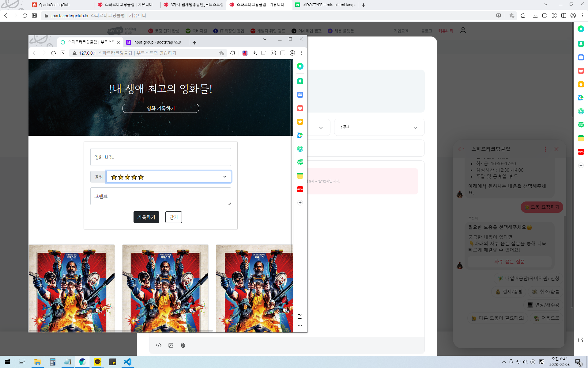
Task: Open the tab list chevron in the front window
Action: [265, 39]
